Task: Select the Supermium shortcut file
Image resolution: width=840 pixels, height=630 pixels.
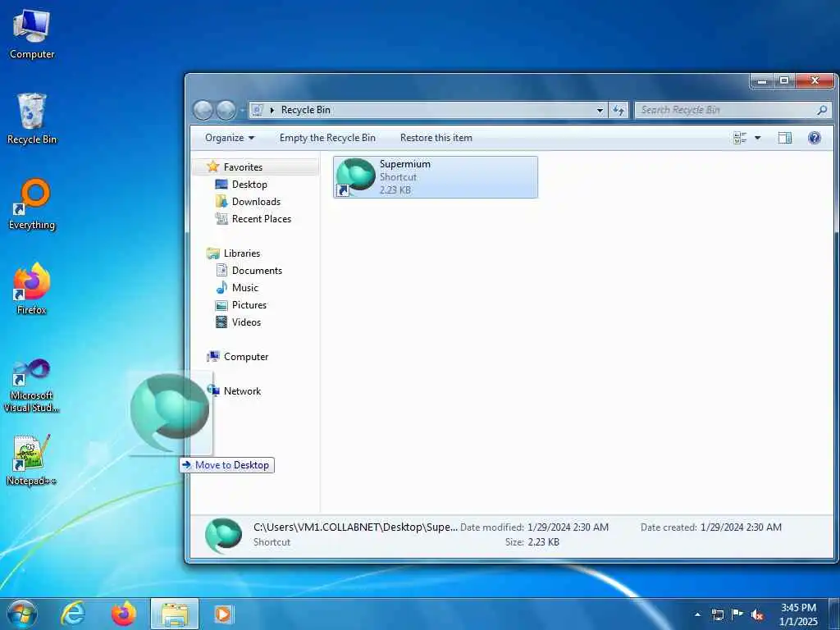Action: tap(435, 177)
